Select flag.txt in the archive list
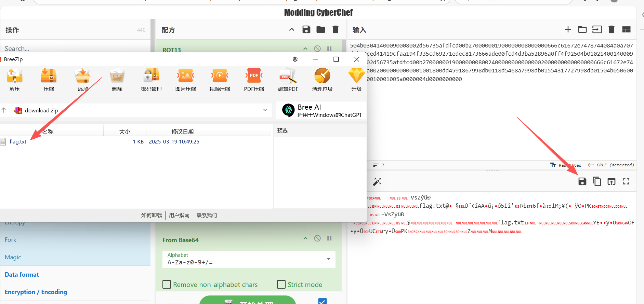644x304 pixels. click(x=18, y=141)
